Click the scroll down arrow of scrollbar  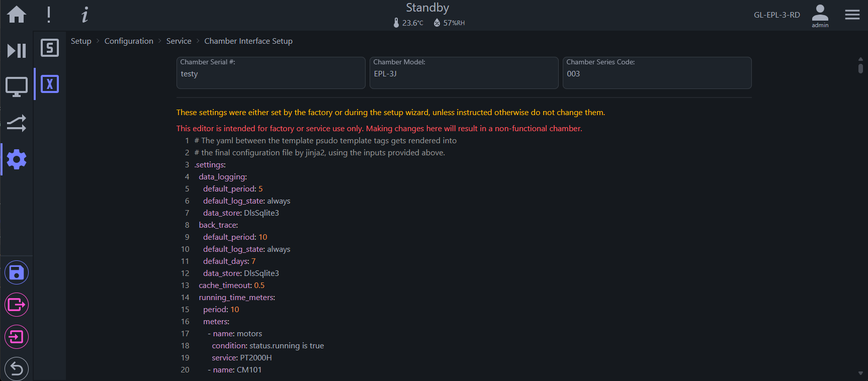860,373
